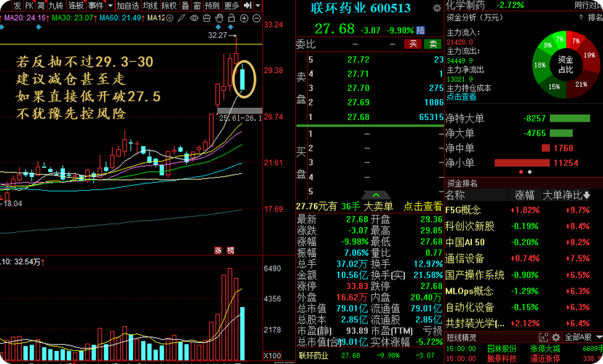This screenshot has width=603, height=364.
Task: Toggle the eye visibility icon on chart toolbar
Action: pyautogui.click(x=194, y=18)
